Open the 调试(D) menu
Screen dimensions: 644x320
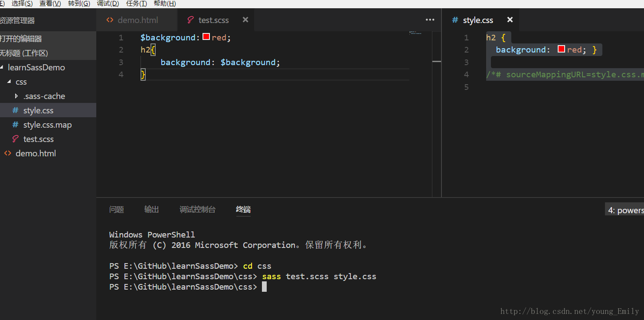pyautogui.click(x=108, y=3)
